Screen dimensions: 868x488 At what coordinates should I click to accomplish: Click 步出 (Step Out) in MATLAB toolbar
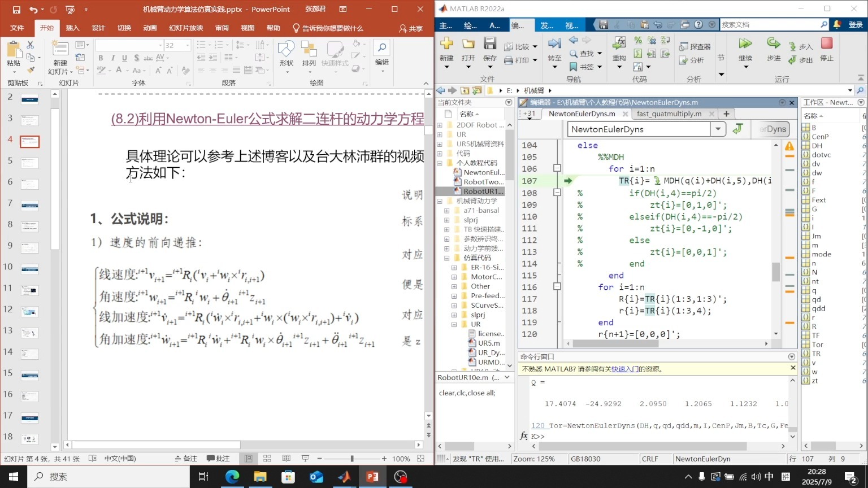tap(801, 60)
